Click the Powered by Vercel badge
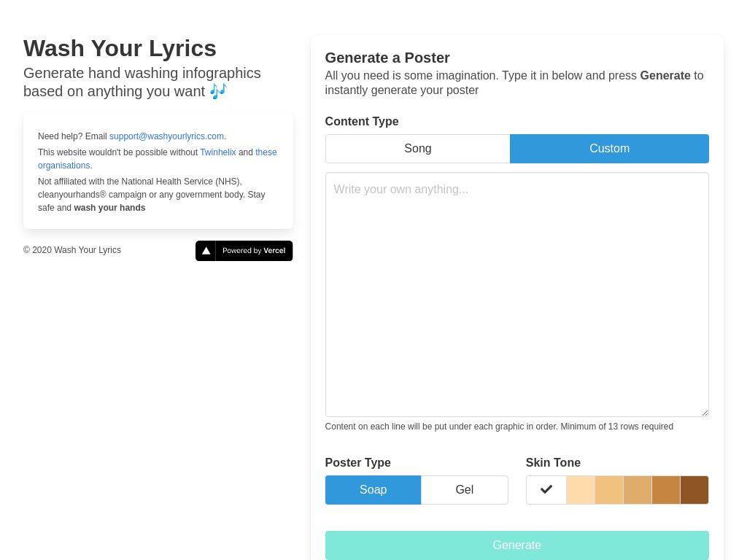The height and width of the screenshot is (560, 747). click(x=244, y=251)
